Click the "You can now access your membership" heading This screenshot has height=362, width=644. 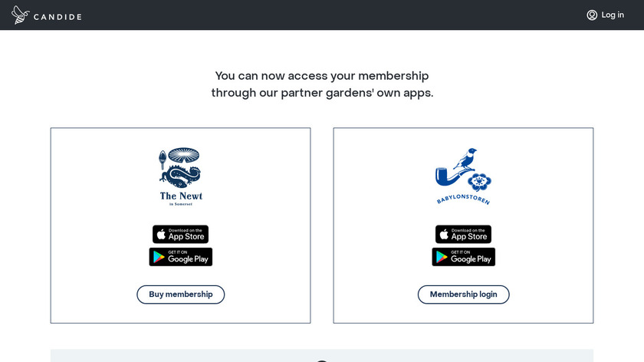point(322,76)
